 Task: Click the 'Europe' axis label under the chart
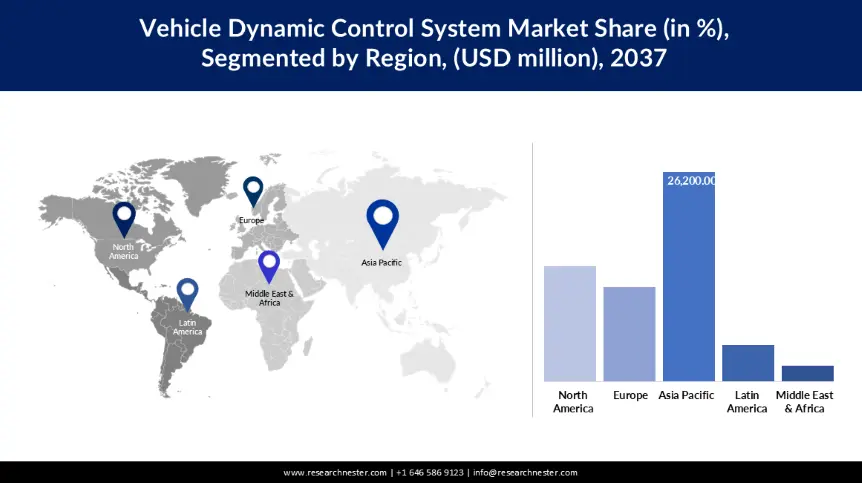click(631, 395)
